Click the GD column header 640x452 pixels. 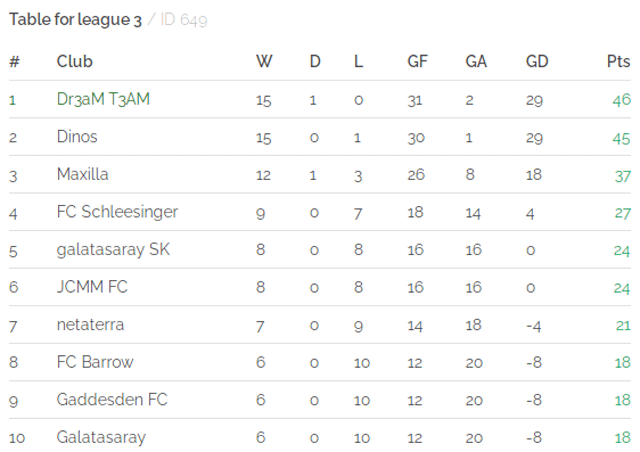pos(537,62)
